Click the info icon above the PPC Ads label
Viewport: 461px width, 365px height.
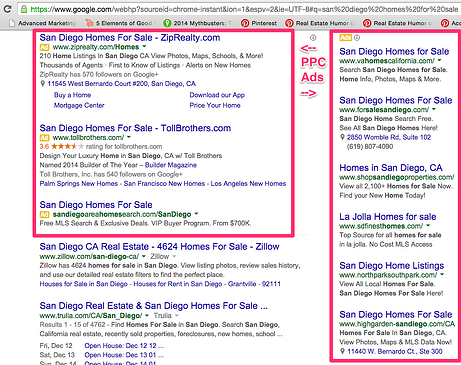(313, 38)
